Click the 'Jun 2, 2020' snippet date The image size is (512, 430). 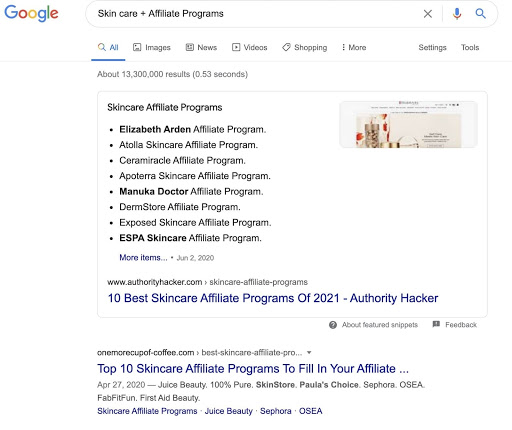click(x=195, y=258)
